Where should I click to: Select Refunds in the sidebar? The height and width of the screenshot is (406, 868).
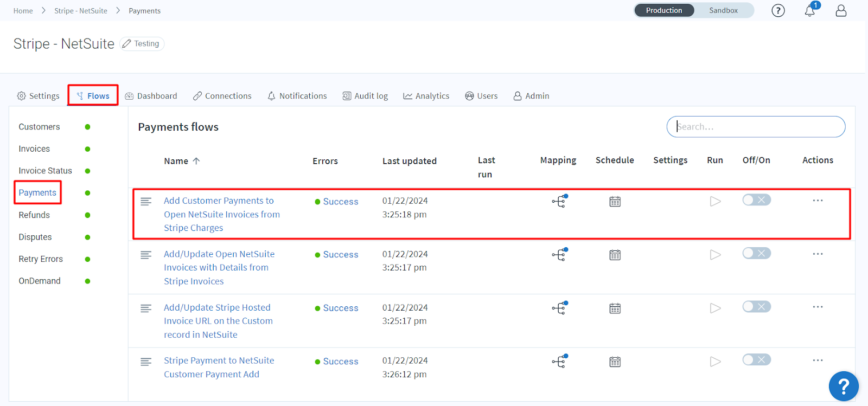tap(34, 215)
